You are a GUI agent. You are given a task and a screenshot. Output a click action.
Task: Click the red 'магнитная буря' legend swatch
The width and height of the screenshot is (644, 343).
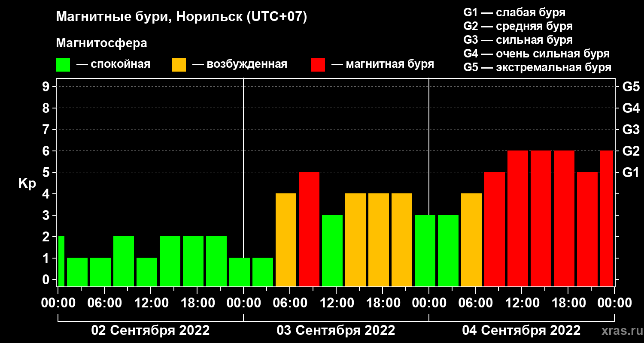click(x=318, y=65)
